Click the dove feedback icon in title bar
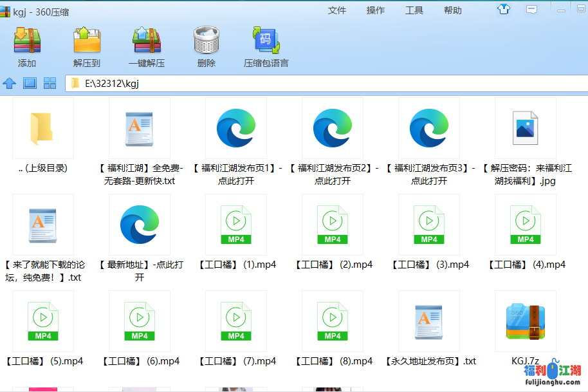Viewport: 588px width, 392px height. [504, 10]
